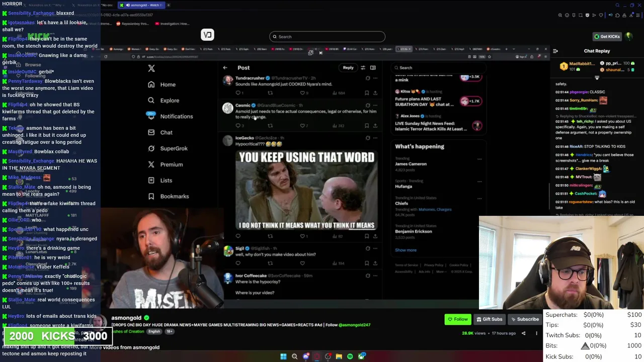The width and height of the screenshot is (644, 362).
Task: Click Show more under What's happening
Action: coord(406,250)
